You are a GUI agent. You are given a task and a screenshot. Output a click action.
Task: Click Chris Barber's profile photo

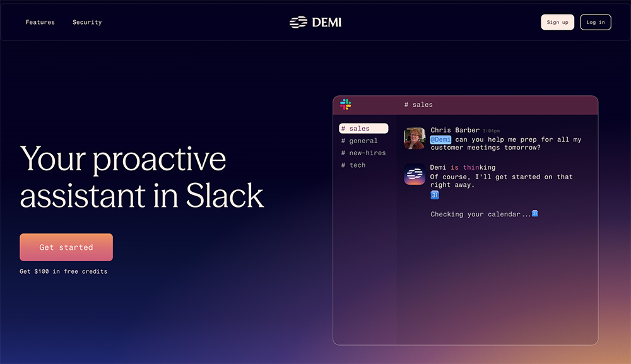[415, 138]
